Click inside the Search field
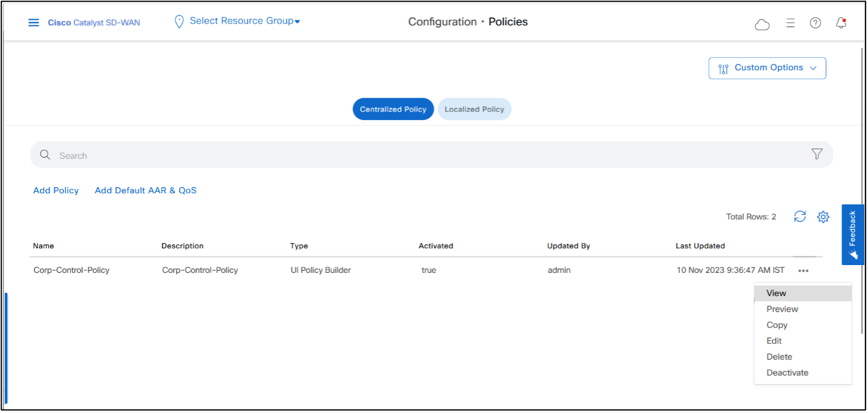 (x=242, y=155)
